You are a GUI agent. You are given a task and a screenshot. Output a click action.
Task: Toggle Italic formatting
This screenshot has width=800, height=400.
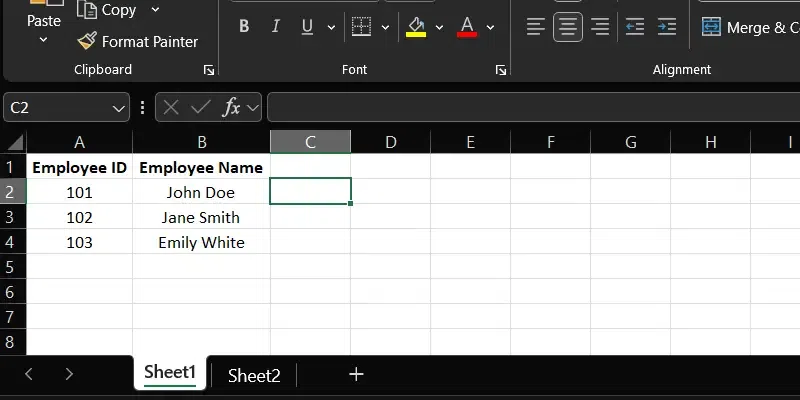point(276,27)
